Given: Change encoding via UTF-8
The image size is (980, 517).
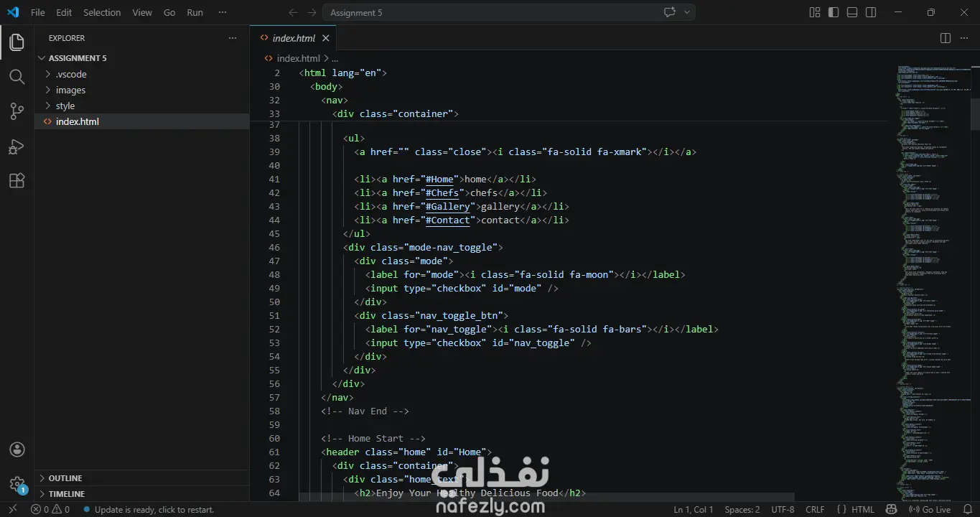Looking at the screenshot, I should 783,509.
